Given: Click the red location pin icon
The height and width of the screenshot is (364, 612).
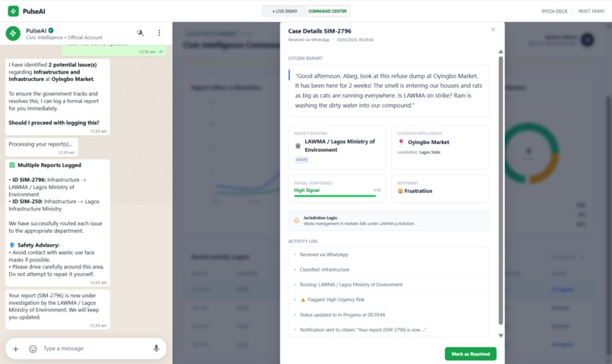Looking at the screenshot, I should tap(401, 143).
